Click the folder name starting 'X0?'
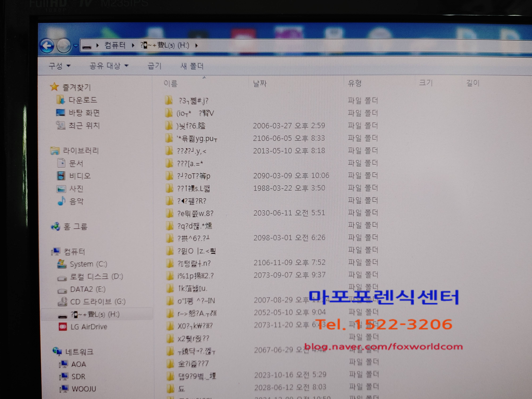 point(195,326)
